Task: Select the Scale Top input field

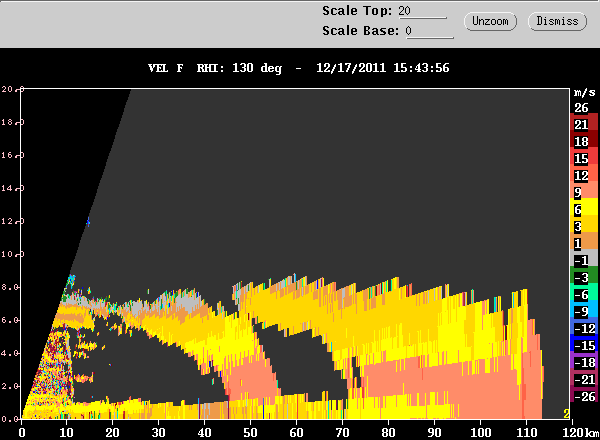Action: (x=422, y=11)
